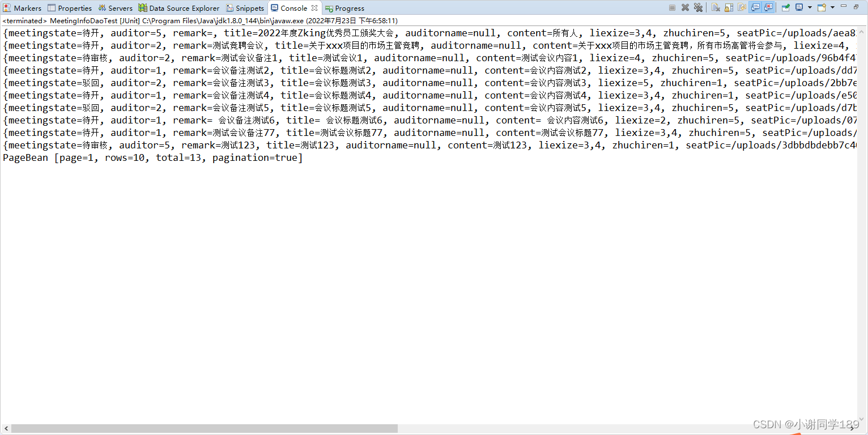The image size is (868, 435).
Task: Click the terminated MeetingInfoDaoTest launch header
Action: coord(200,20)
